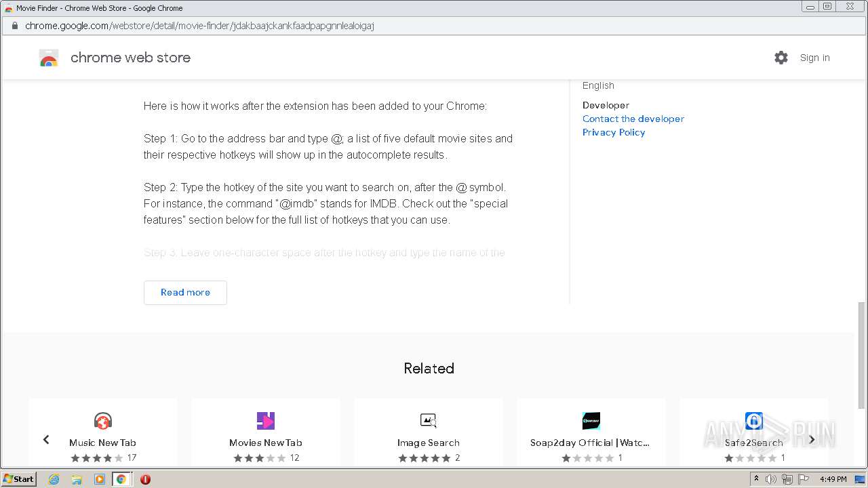Viewport: 868px width, 488px height.
Task: Click the volume speaker tray icon
Action: [771, 479]
